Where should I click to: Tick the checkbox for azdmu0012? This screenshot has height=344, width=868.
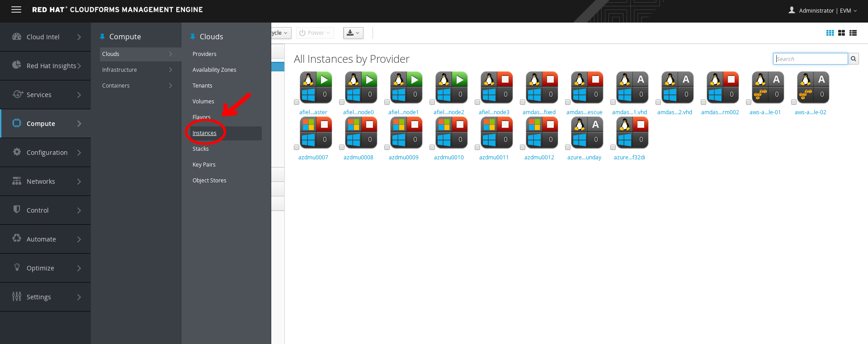coord(523,147)
